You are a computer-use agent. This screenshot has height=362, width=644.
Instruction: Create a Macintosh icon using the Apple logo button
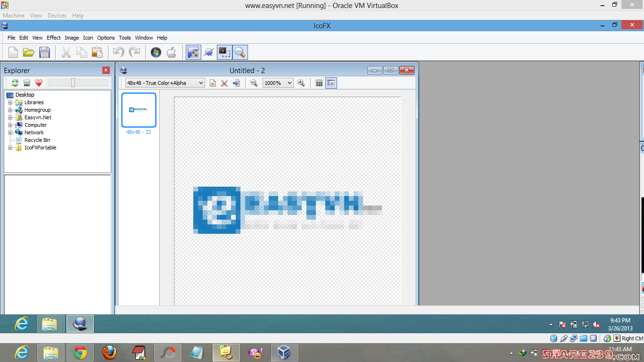click(172, 52)
